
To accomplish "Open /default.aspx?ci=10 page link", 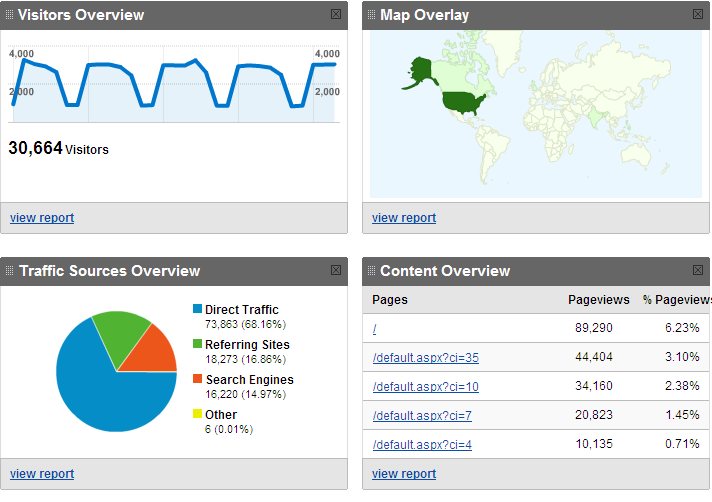I will click(425, 387).
